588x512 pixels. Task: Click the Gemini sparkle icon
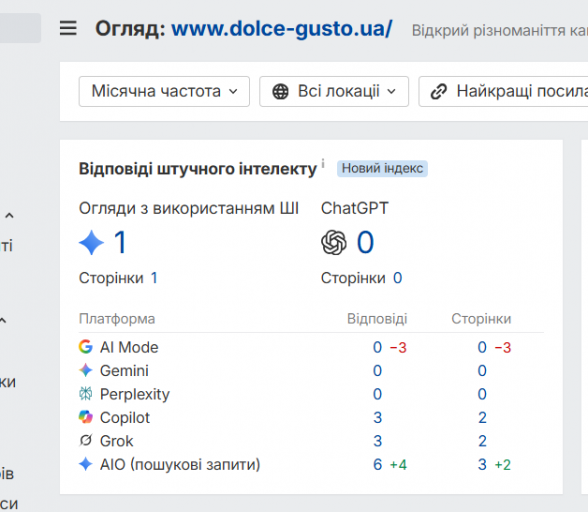click(x=86, y=371)
